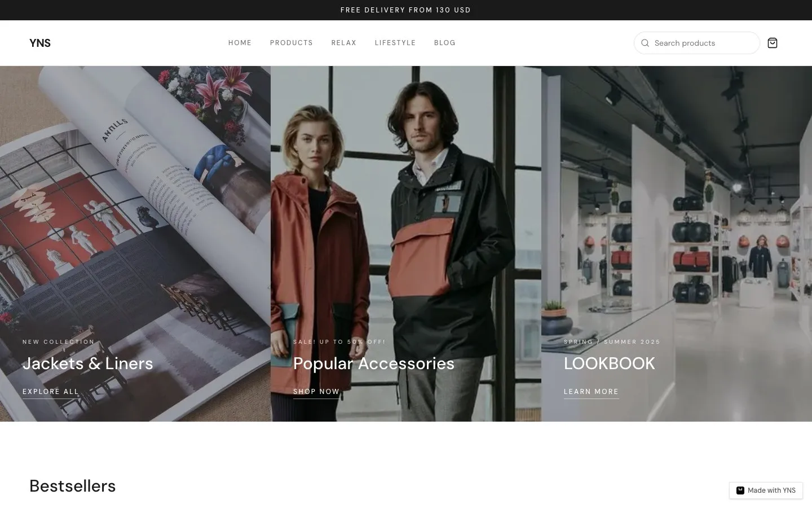Open the Lifestyle menu item
The width and height of the screenshot is (812, 508).
[x=395, y=43]
